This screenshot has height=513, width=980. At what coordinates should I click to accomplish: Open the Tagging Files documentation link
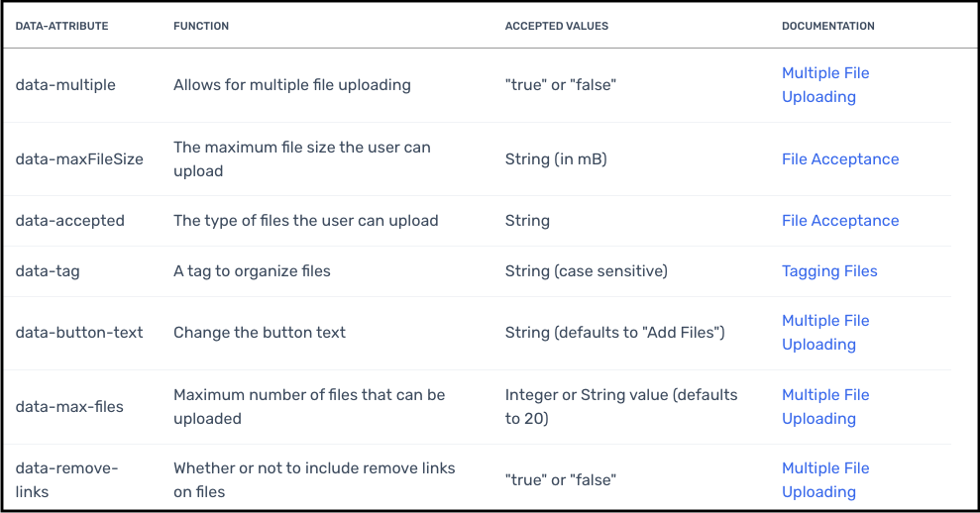coord(828,271)
